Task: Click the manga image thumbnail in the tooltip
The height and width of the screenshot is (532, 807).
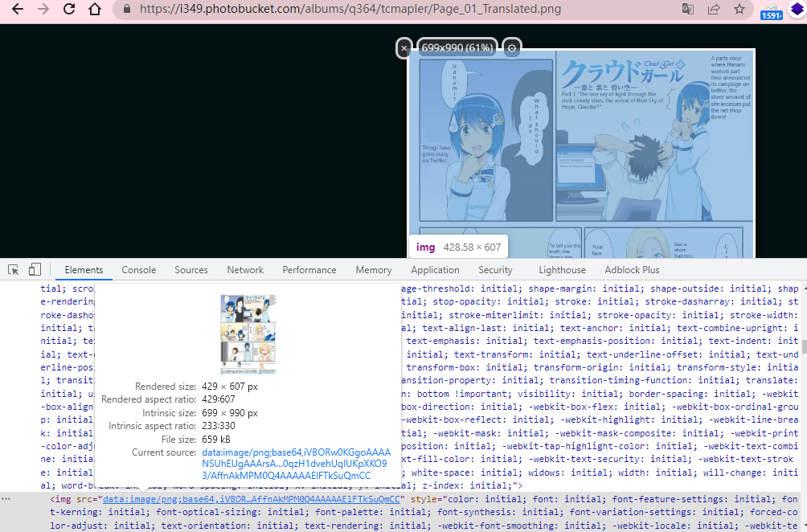Action: tap(248, 334)
